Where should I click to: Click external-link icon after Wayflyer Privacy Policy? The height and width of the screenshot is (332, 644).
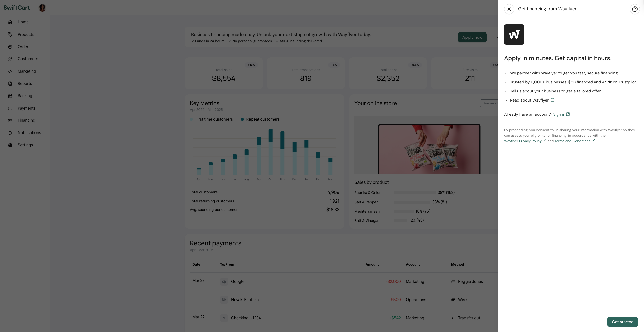coord(544,141)
